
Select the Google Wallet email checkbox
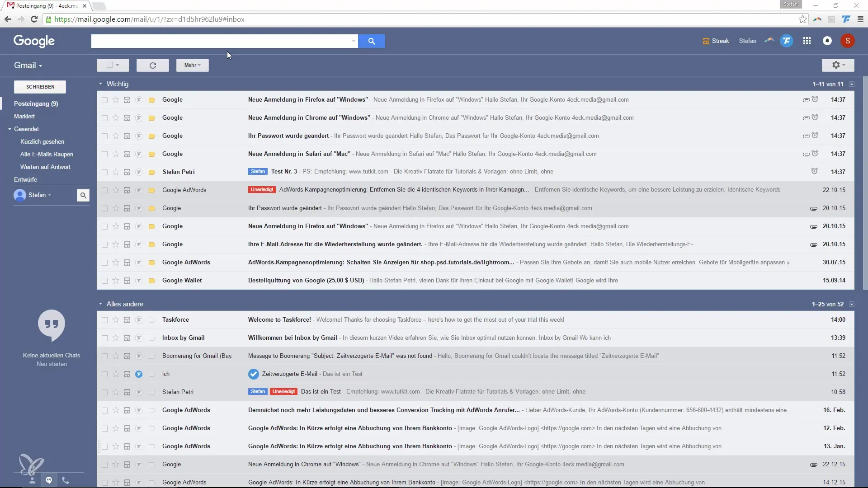coord(104,281)
